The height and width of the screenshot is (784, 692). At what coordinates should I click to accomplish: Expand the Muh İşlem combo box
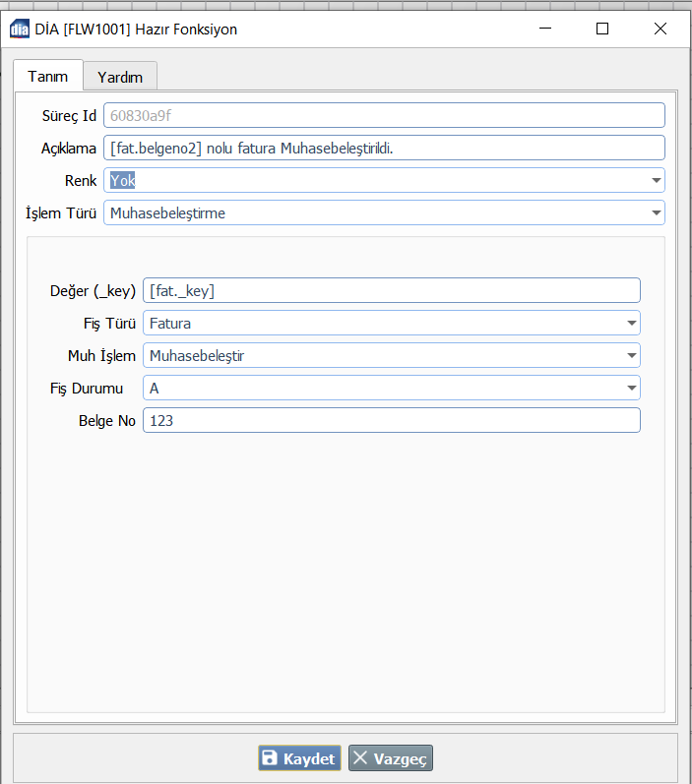pos(631,355)
